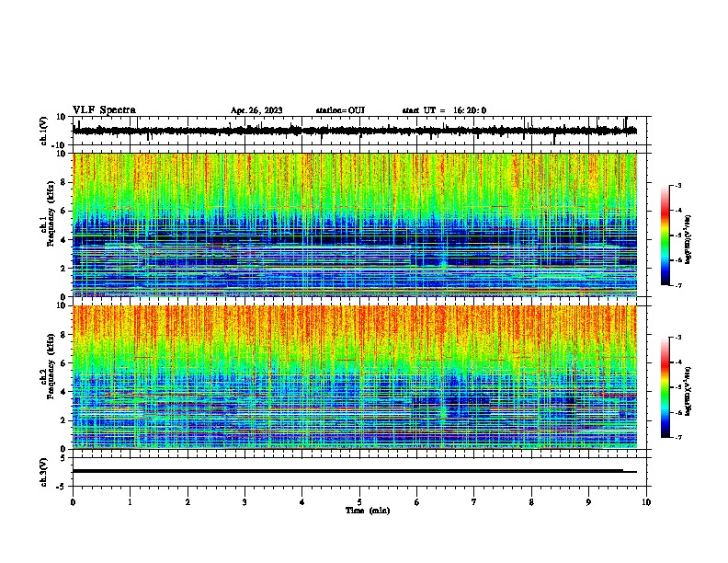Click inside the ch.1 spectrogram panel
This screenshot has width=728, height=563.
click(355, 224)
